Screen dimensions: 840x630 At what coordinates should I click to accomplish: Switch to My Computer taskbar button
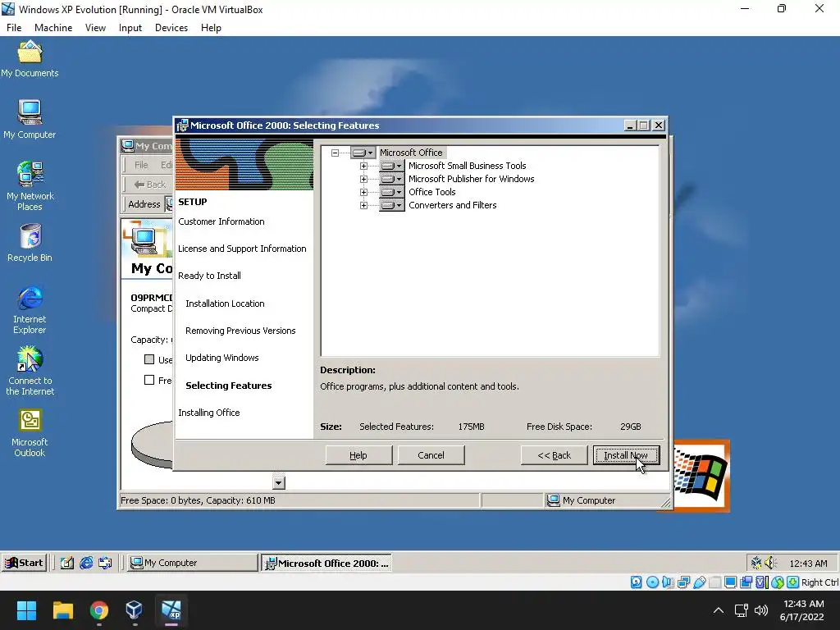coord(192,563)
